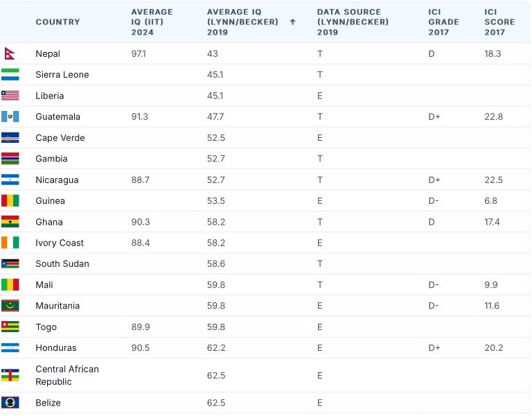
Task: Click the Liberia flag icon
Action: (10, 96)
